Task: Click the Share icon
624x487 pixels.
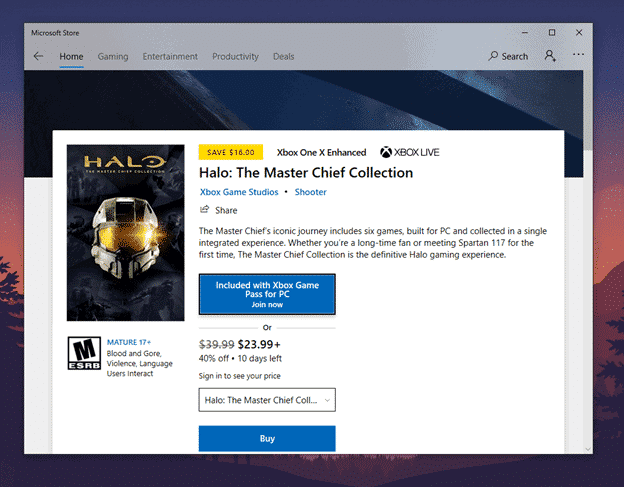Action: 205,209
